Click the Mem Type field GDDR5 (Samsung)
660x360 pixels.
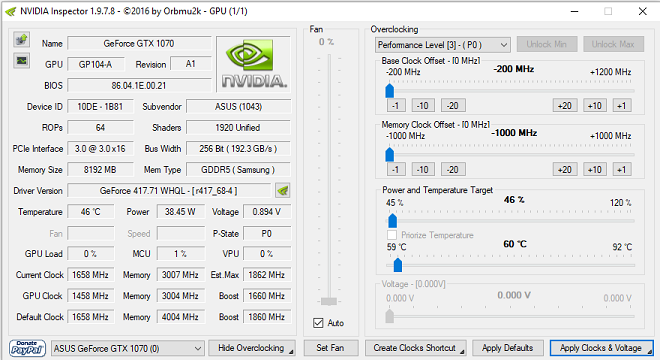(239, 170)
